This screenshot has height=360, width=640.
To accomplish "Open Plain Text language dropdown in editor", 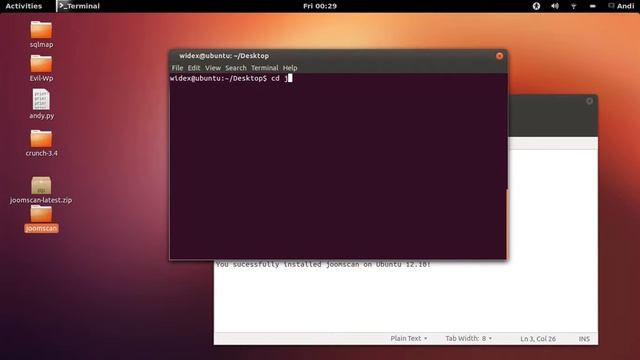I will (x=409, y=338).
